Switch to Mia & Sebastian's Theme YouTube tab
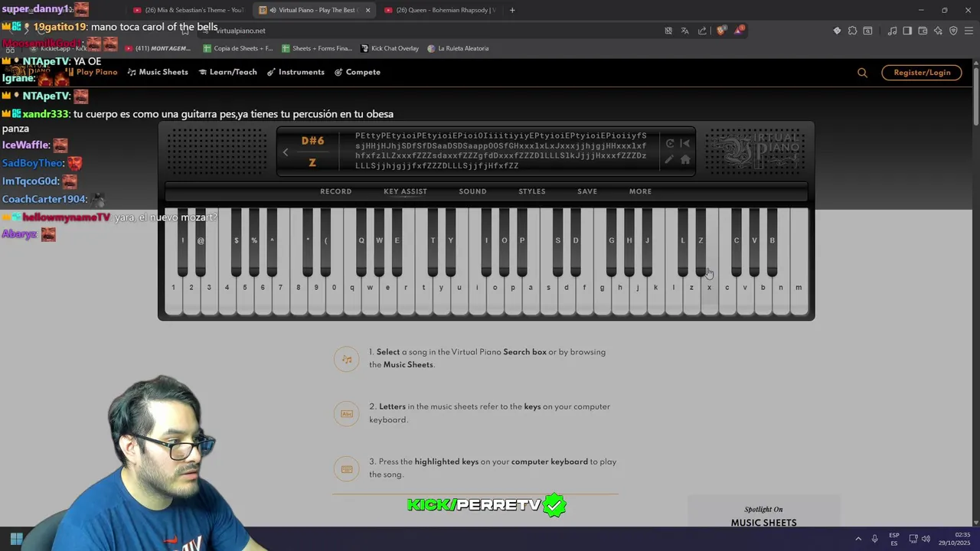Viewport: 980px width, 551px height. click(x=188, y=10)
